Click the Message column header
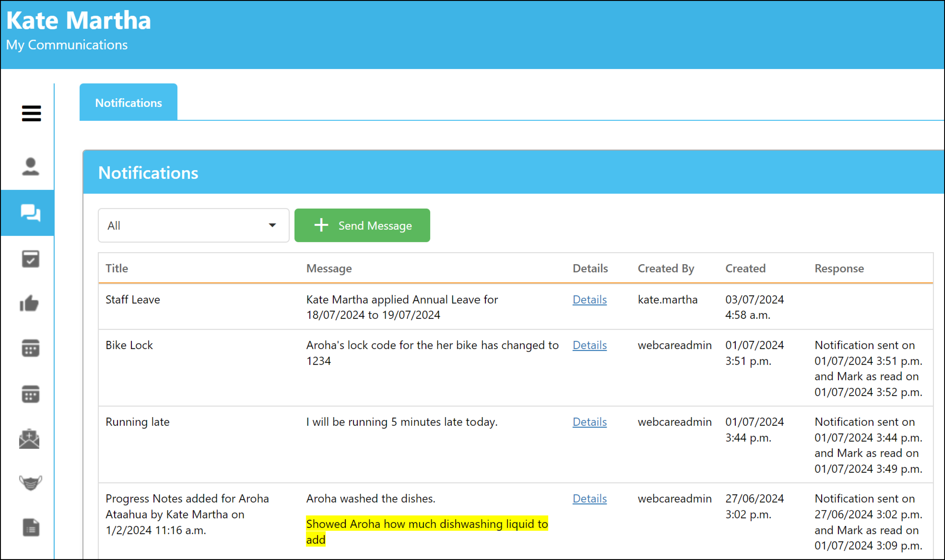This screenshot has width=945, height=560. (329, 268)
